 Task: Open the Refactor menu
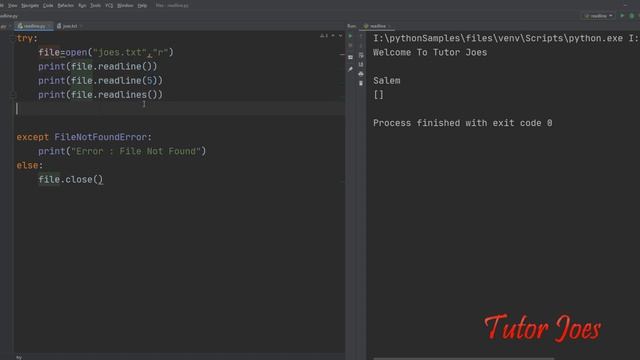(65, 5)
